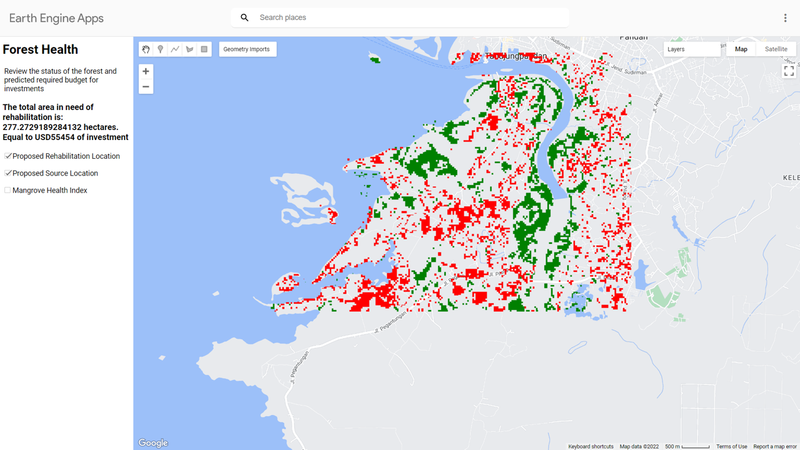
Task: Zoom in with the plus button
Action: (x=146, y=71)
